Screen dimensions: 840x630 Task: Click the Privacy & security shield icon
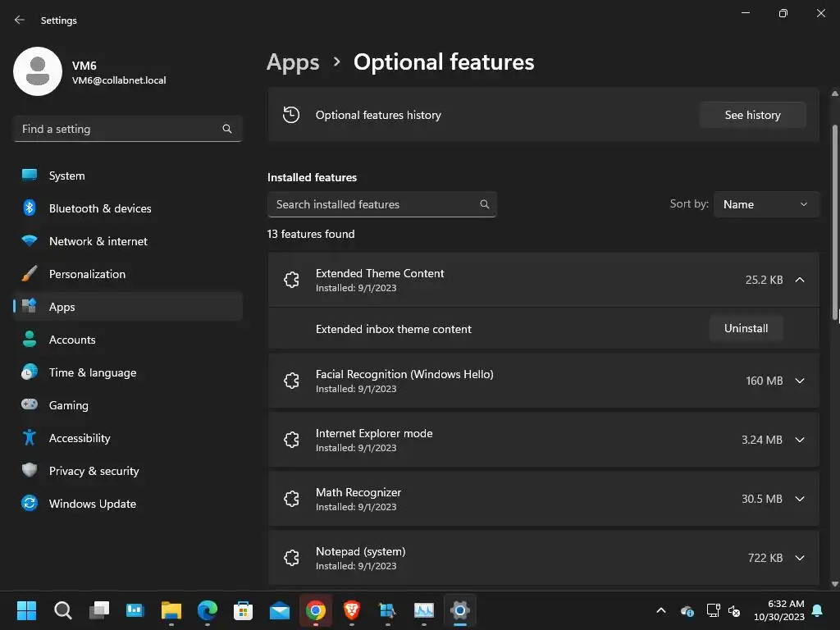[30, 470]
